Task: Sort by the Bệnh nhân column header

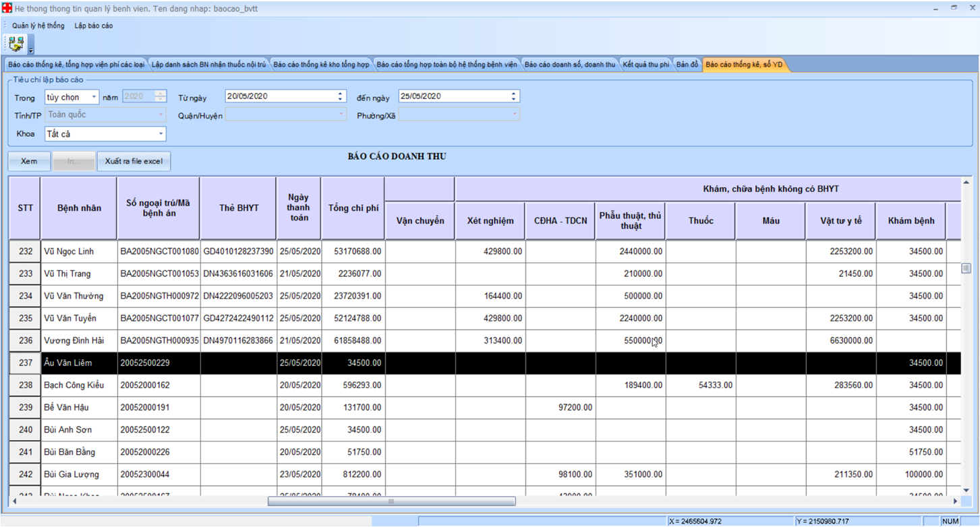Action: point(79,208)
